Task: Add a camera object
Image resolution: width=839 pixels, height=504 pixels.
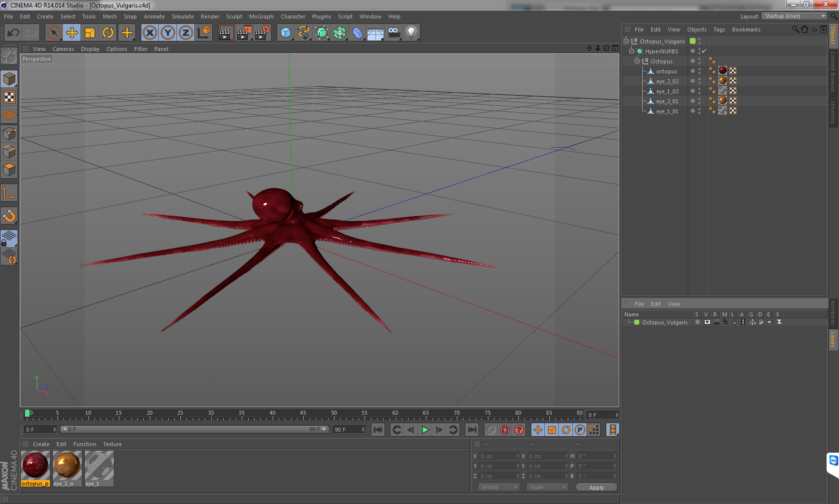Action: (394, 33)
